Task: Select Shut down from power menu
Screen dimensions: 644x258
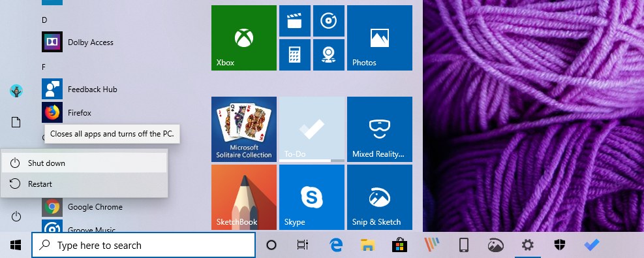Action: pos(84,163)
